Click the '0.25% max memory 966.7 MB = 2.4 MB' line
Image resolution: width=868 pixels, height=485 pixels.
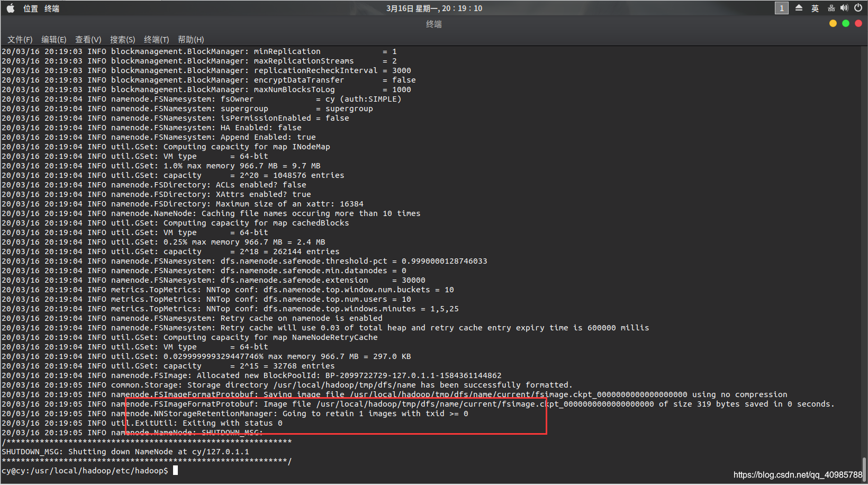pyautogui.click(x=245, y=242)
